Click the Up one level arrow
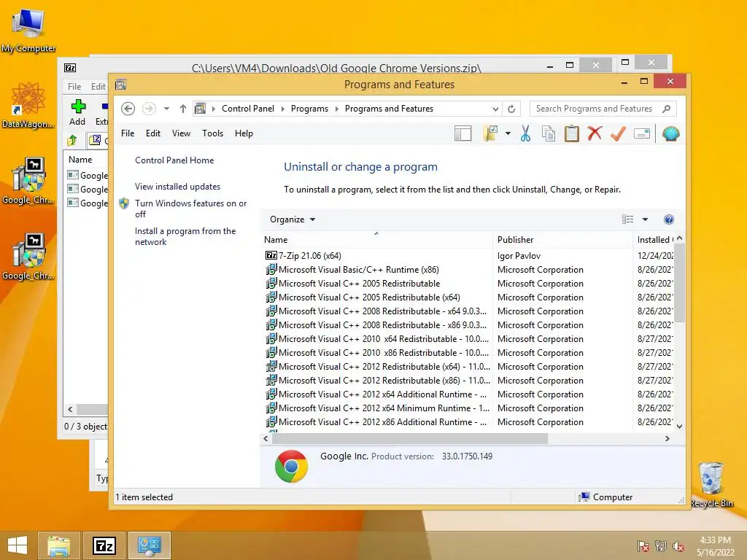The image size is (747, 560). [x=182, y=109]
